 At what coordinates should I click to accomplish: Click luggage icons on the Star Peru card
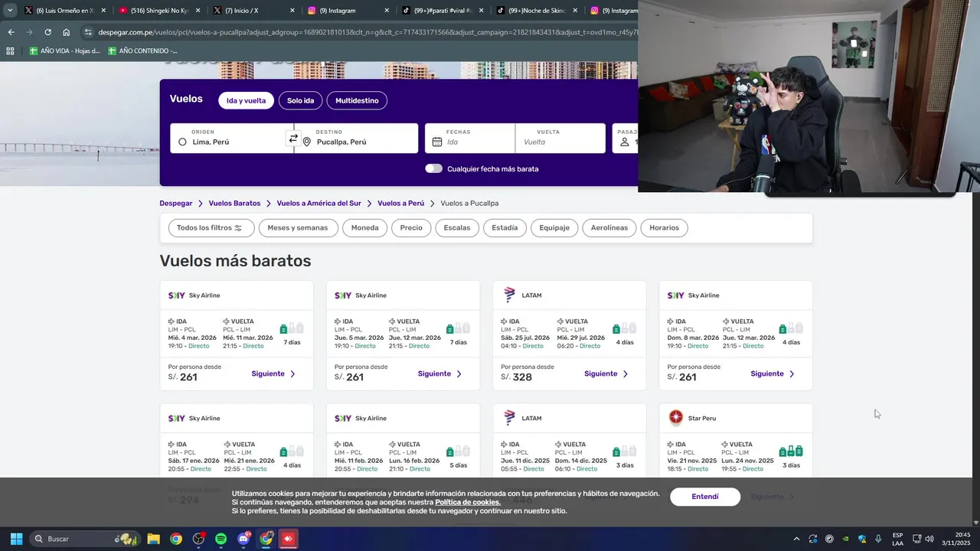(791, 452)
